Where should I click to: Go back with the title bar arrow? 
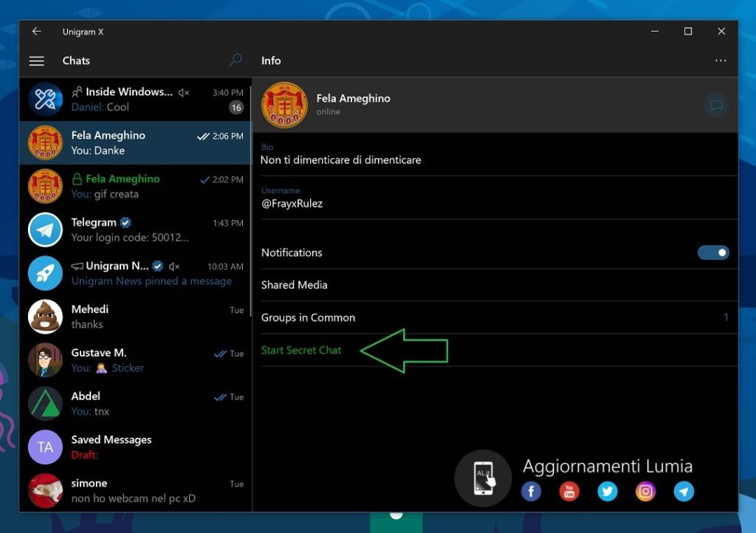(37, 31)
